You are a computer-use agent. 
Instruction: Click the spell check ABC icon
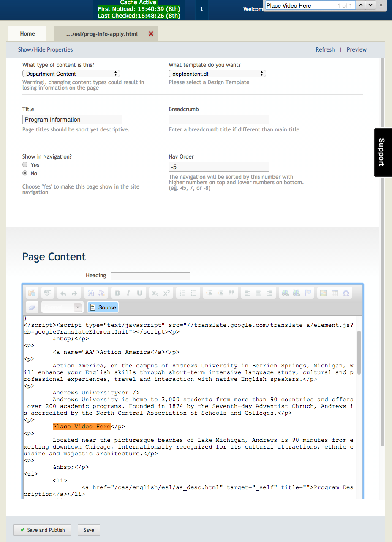[x=47, y=293]
